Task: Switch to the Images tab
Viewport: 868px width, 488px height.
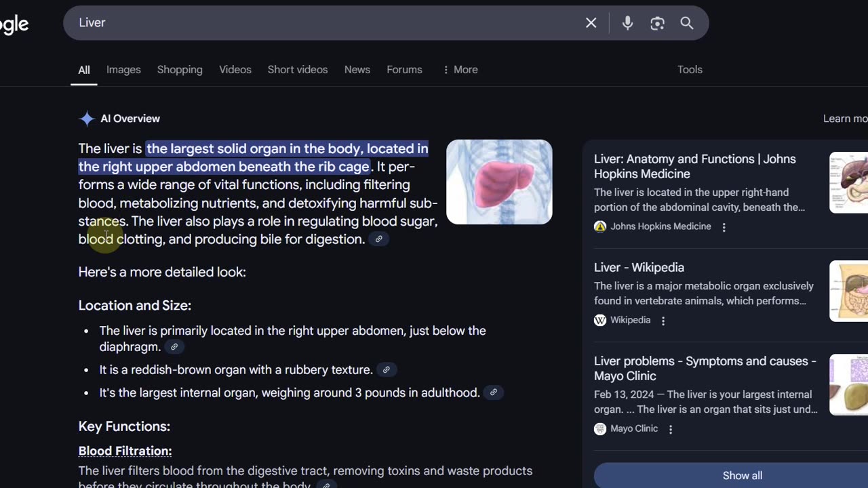Action: click(123, 70)
